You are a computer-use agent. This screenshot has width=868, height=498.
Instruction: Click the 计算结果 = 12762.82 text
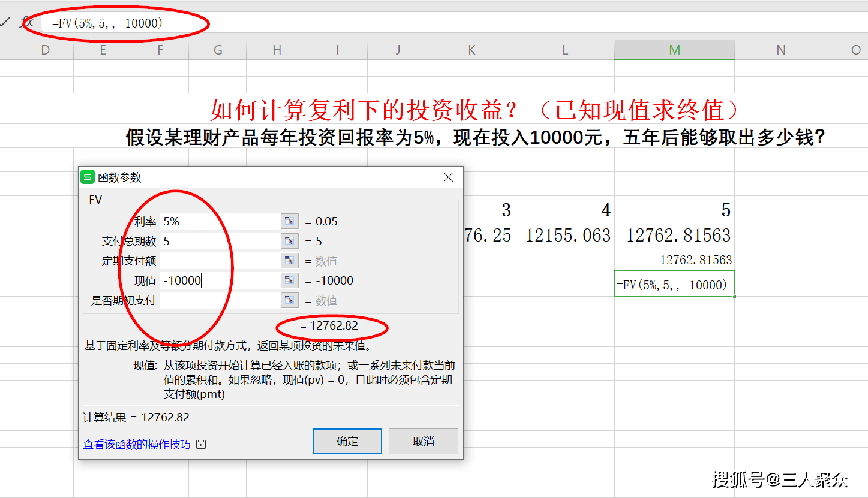(x=136, y=417)
